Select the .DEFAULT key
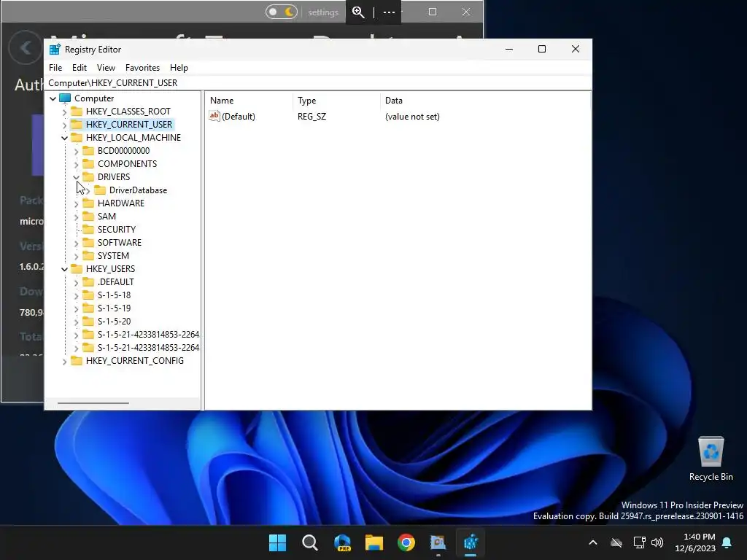Viewport: 747px width, 560px height. (116, 282)
